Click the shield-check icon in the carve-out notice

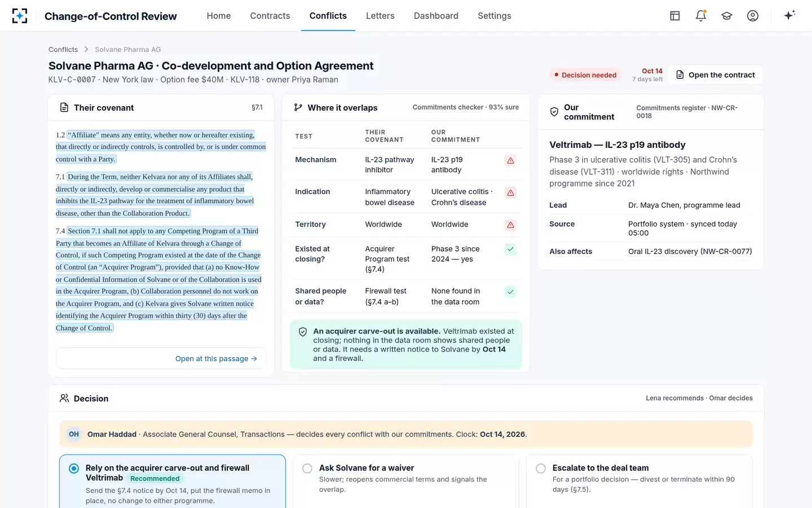pos(303,332)
